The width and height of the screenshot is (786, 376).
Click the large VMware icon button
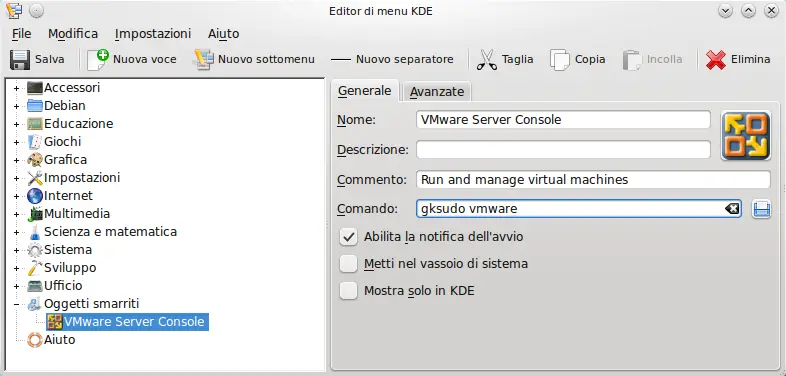(x=745, y=135)
